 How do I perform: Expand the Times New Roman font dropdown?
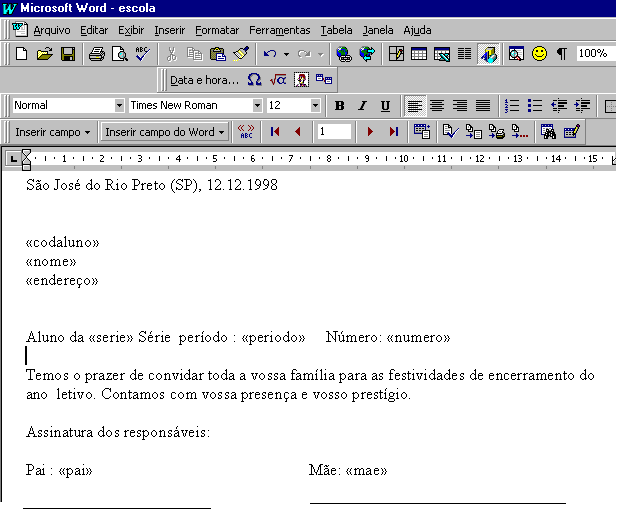[257, 106]
